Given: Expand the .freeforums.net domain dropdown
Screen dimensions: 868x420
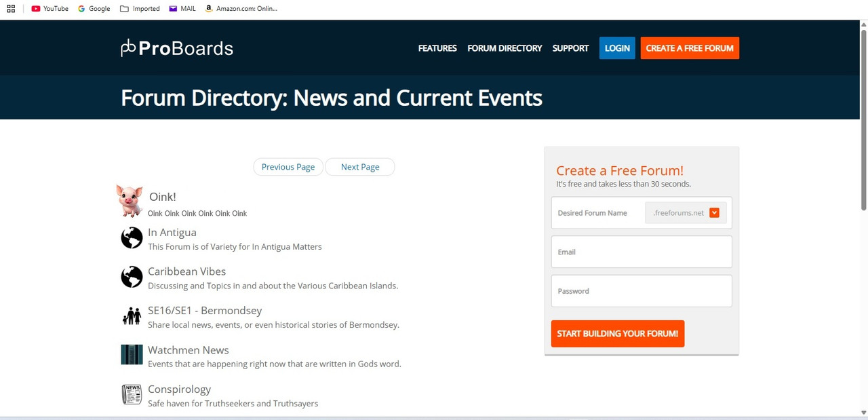Looking at the screenshot, I should coord(714,212).
